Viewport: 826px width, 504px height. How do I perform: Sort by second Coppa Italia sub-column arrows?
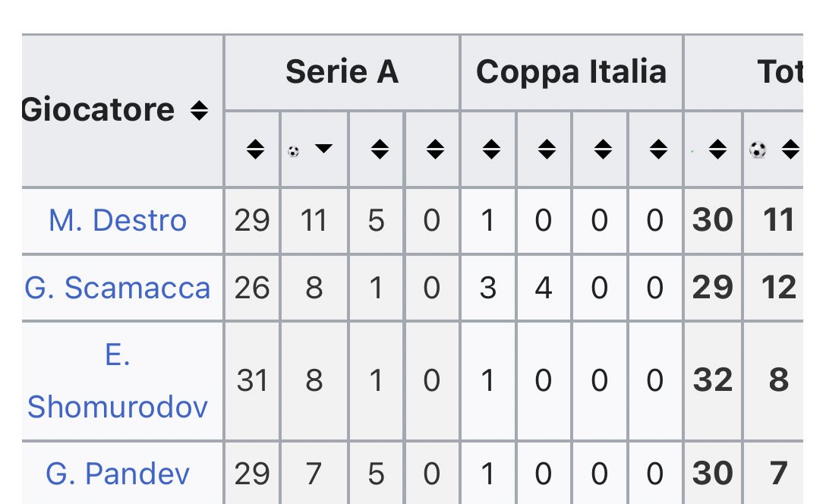coord(547,150)
